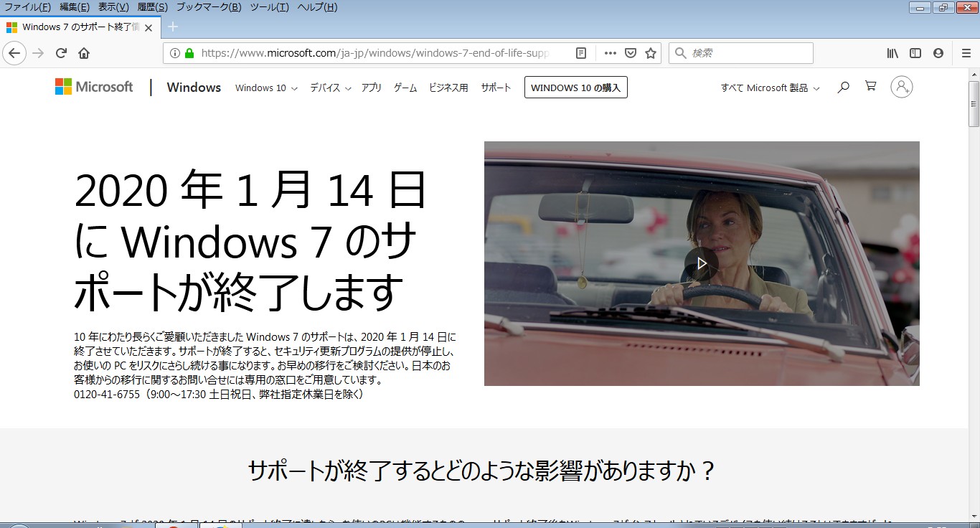Click the sign-in account avatar
The height and width of the screenshot is (528, 980).
pos(902,87)
